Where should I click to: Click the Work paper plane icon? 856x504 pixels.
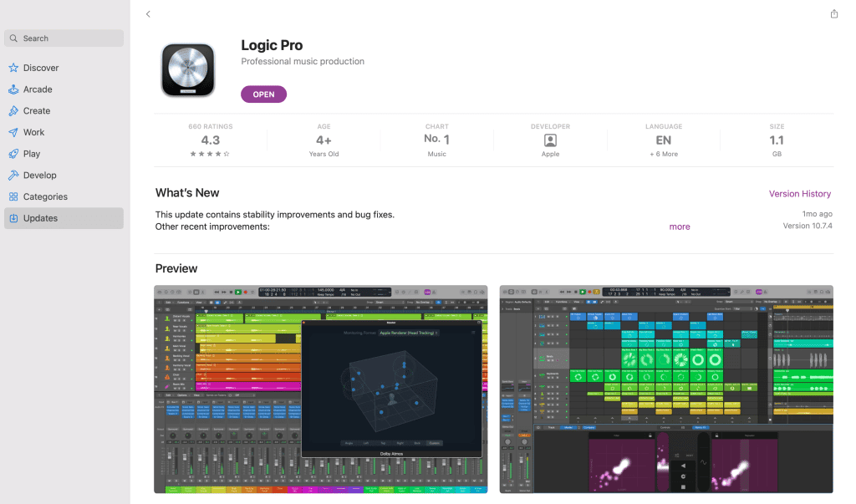click(x=13, y=132)
